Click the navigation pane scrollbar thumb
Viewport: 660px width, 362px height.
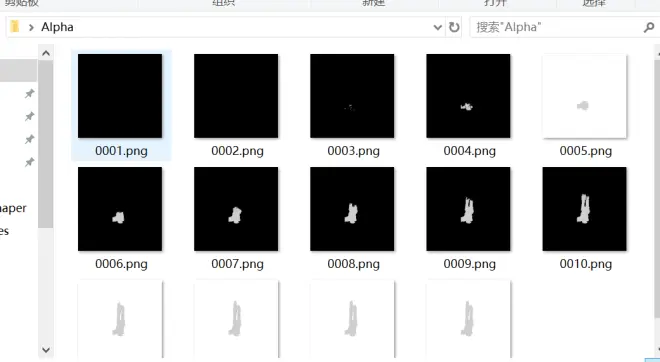[x=45, y=144]
